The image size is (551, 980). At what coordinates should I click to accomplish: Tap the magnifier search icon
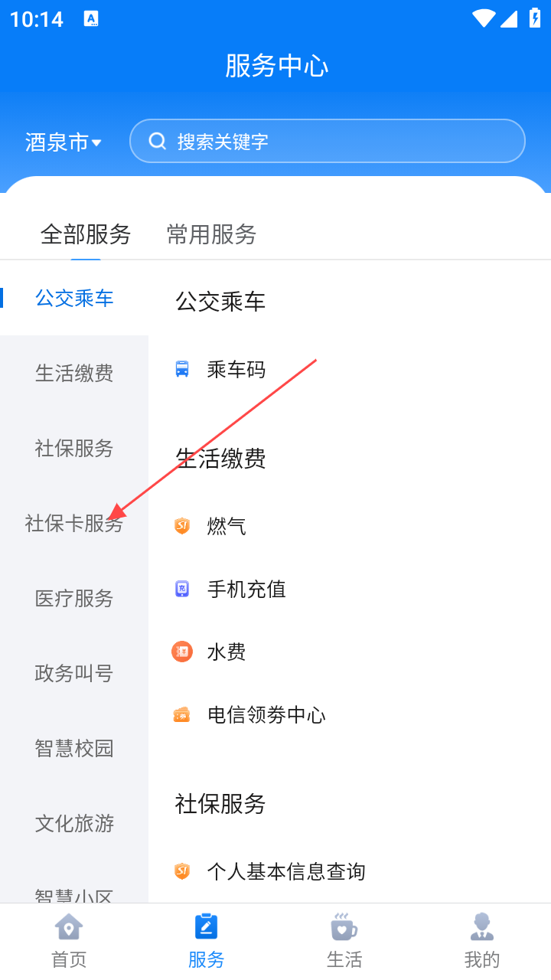pos(158,141)
